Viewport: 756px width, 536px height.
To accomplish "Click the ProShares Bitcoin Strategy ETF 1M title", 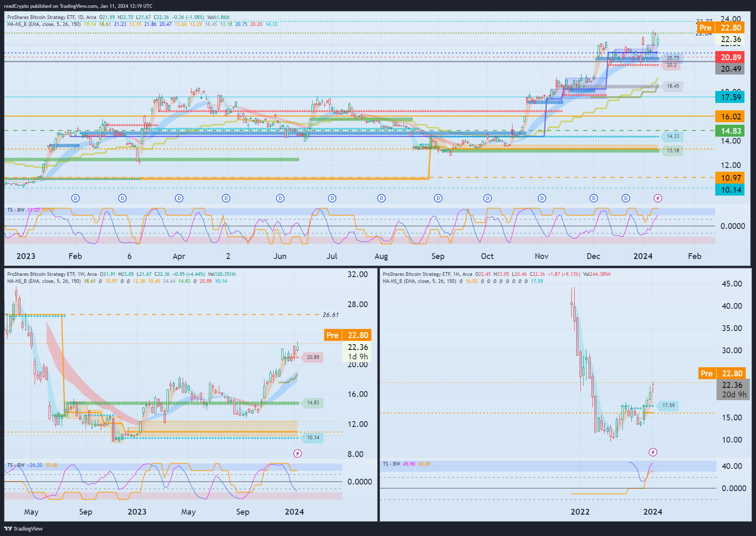I will [x=427, y=274].
